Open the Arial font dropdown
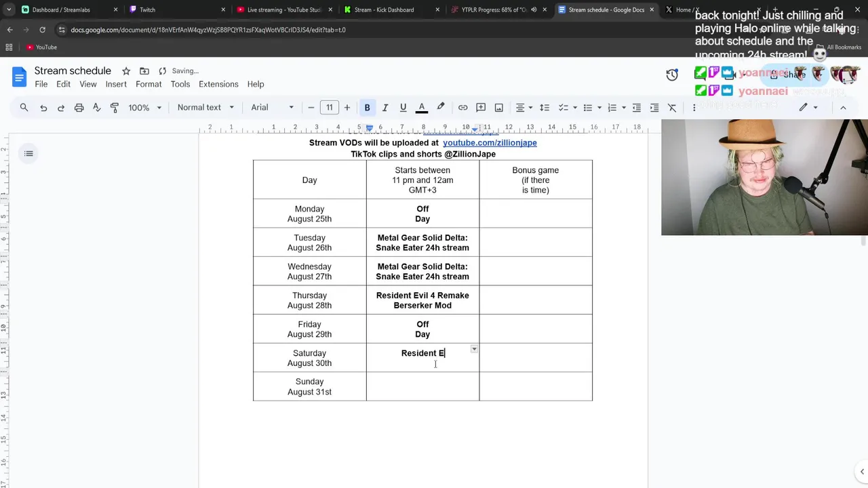The image size is (868, 488). tap(273, 107)
